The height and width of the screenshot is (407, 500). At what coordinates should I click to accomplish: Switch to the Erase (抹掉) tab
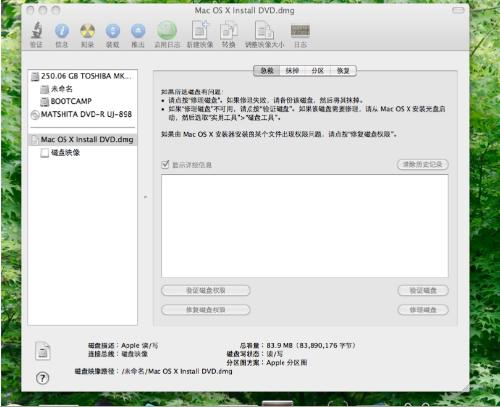[292, 71]
